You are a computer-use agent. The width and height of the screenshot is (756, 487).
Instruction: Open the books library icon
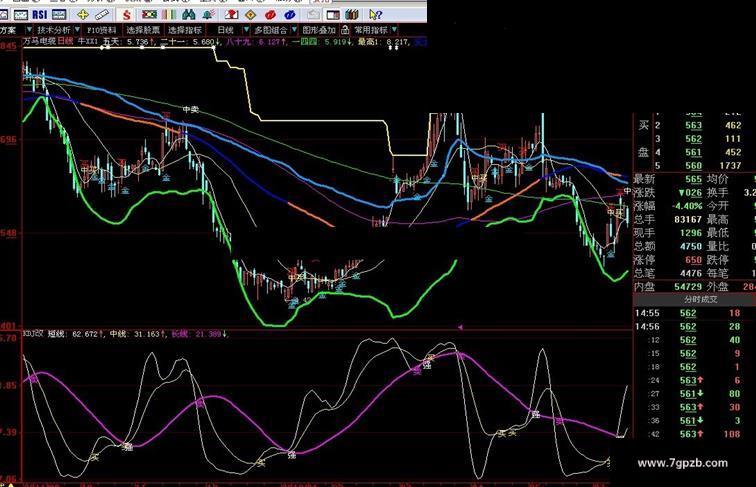click(x=352, y=15)
